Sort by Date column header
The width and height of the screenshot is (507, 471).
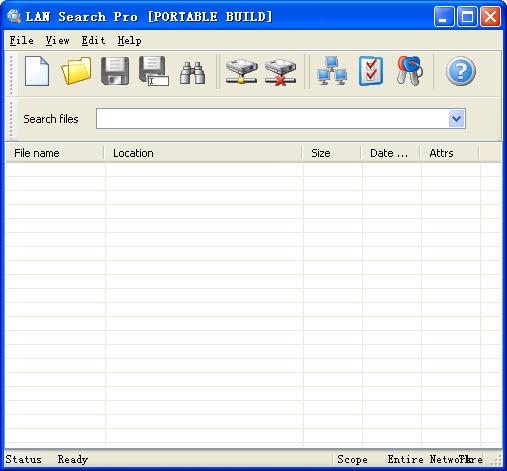tap(391, 153)
